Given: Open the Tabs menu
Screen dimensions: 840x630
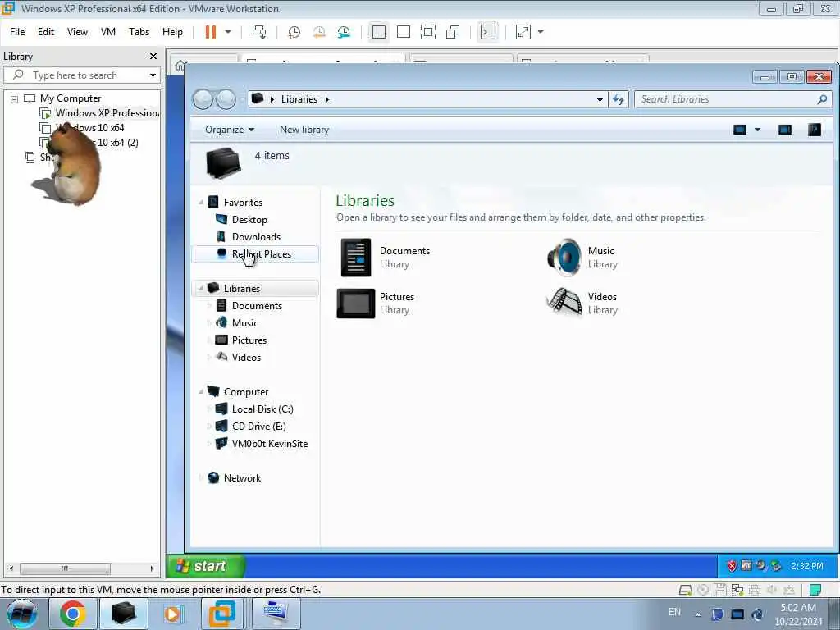Looking at the screenshot, I should click(139, 32).
